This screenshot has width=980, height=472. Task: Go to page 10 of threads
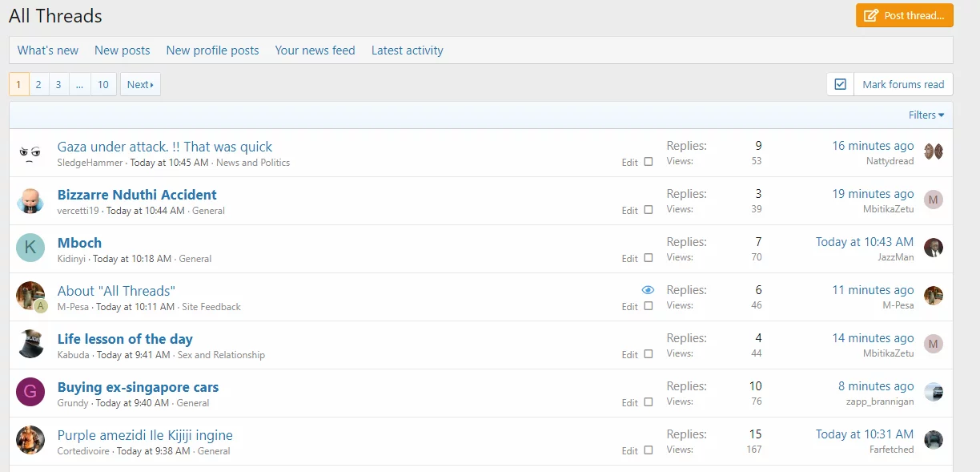tap(103, 84)
